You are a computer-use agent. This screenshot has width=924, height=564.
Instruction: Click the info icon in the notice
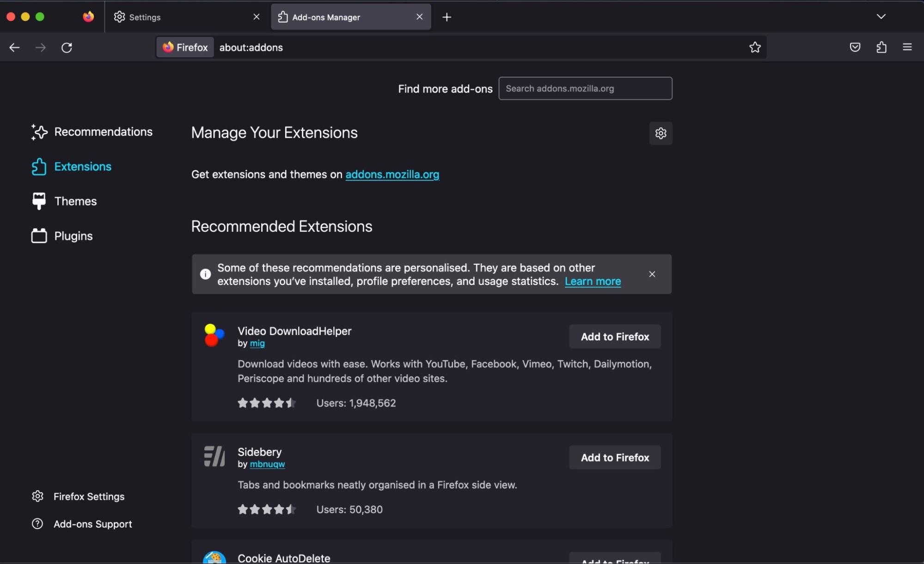[x=205, y=274]
